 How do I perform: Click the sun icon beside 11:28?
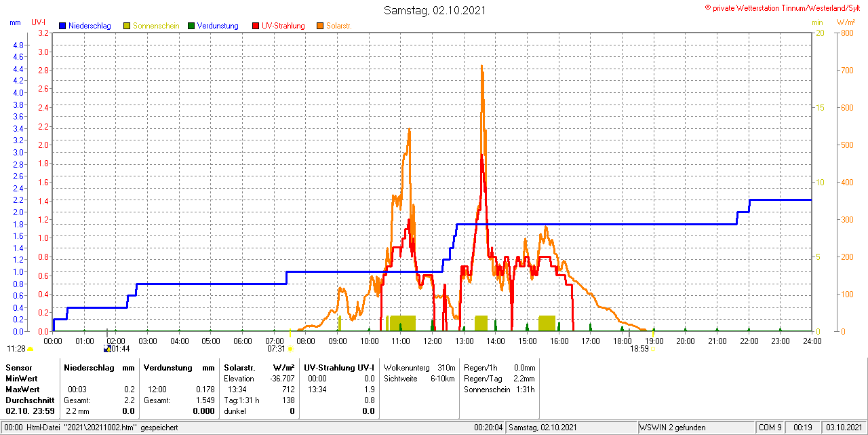tap(30, 349)
